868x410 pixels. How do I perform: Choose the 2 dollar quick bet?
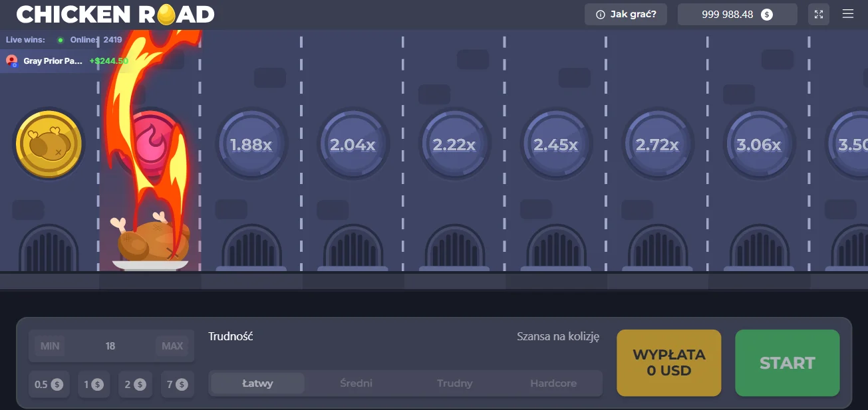(x=135, y=384)
